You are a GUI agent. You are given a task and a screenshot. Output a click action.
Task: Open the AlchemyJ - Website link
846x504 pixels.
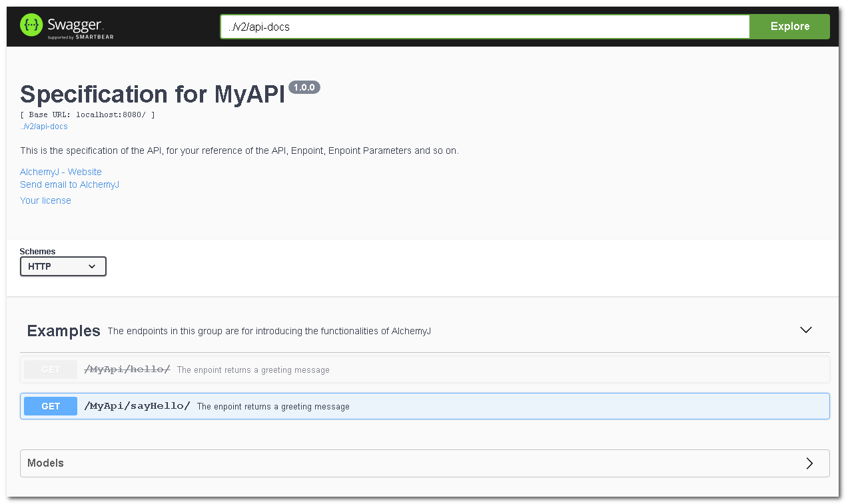click(x=61, y=172)
